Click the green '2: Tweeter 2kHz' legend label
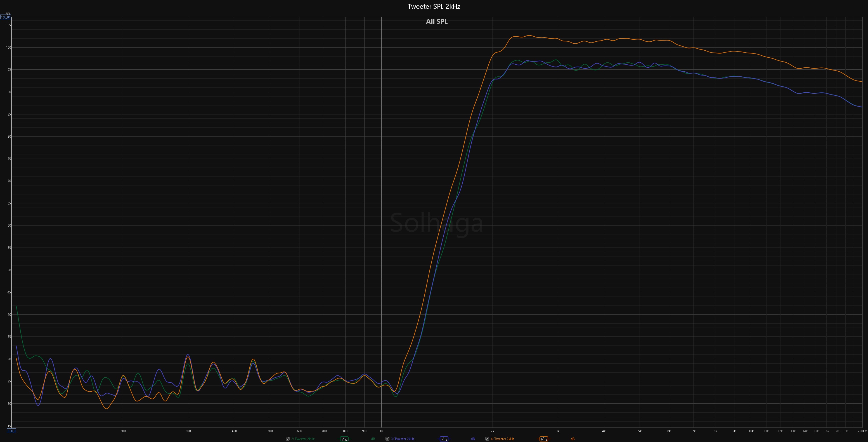This screenshot has width=868, height=442. pyautogui.click(x=303, y=439)
